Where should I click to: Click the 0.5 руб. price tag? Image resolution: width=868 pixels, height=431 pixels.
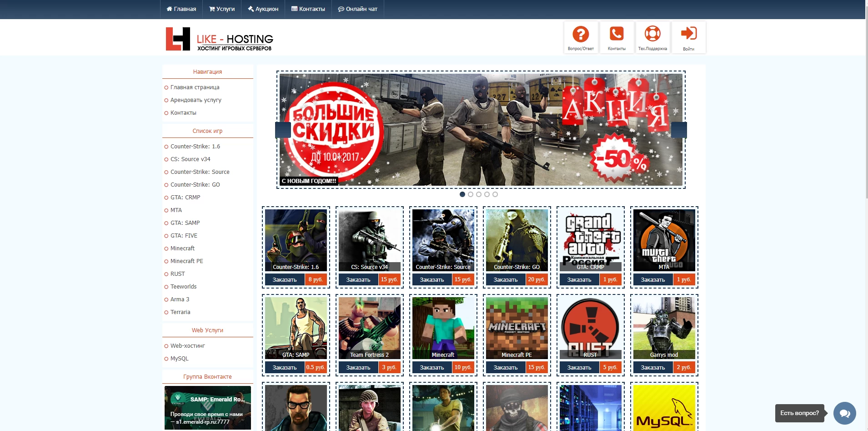tap(316, 367)
